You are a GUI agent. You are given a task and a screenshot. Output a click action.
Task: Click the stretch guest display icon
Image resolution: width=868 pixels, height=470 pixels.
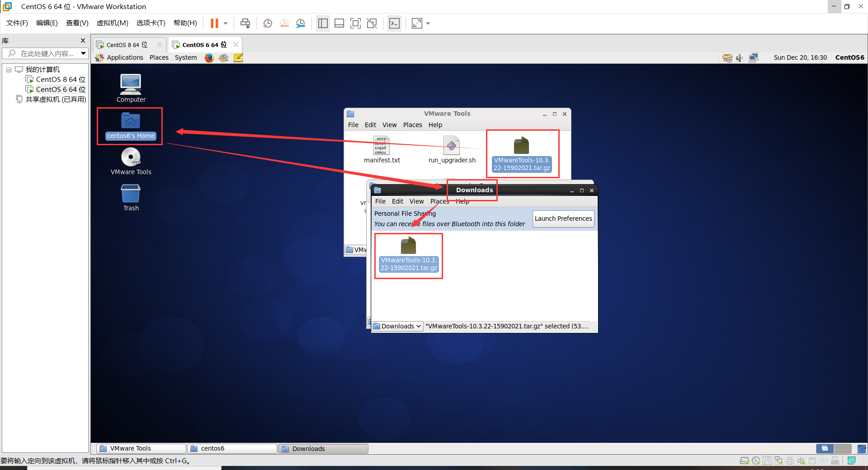(x=417, y=24)
